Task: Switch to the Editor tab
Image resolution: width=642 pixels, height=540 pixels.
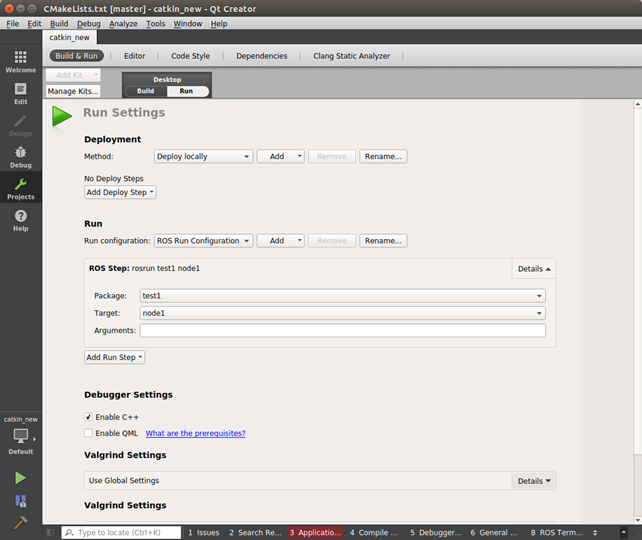Action: pos(135,56)
